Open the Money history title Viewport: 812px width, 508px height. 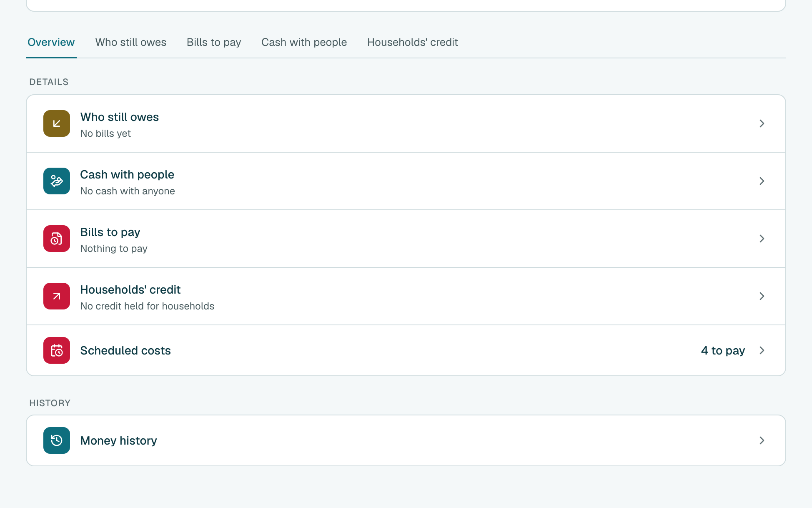coord(118,440)
